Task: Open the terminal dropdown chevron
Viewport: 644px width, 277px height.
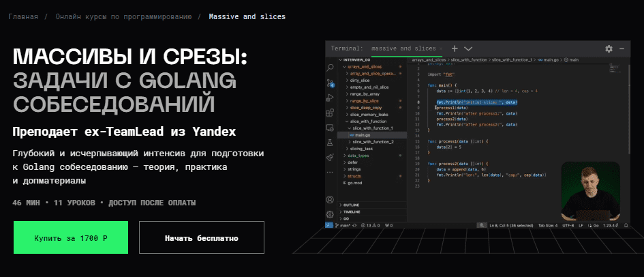Action: click(468, 49)
